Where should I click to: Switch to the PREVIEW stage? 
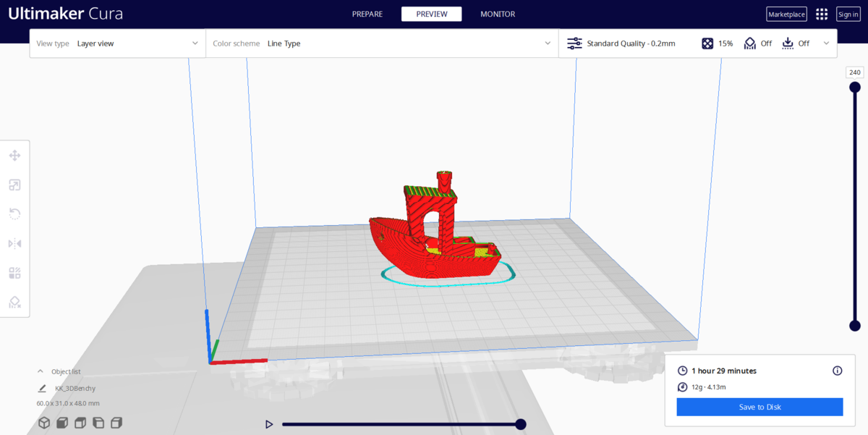pos(432,14)
